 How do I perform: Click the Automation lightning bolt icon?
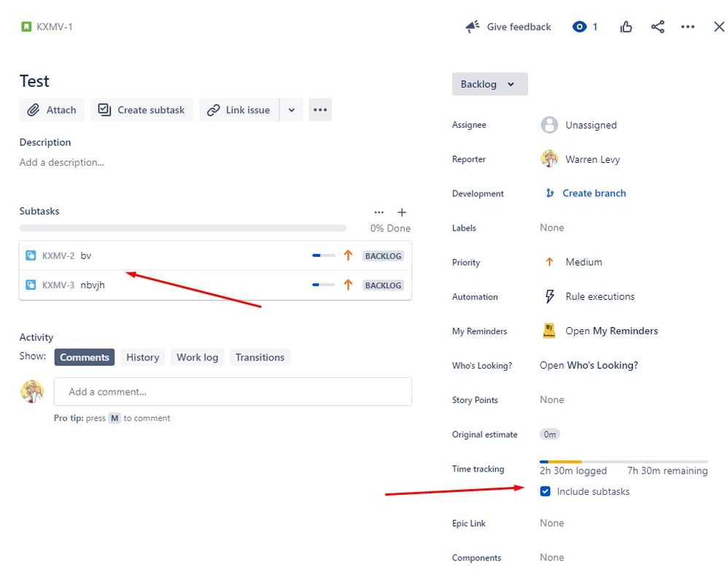click(x=550, y=296)
